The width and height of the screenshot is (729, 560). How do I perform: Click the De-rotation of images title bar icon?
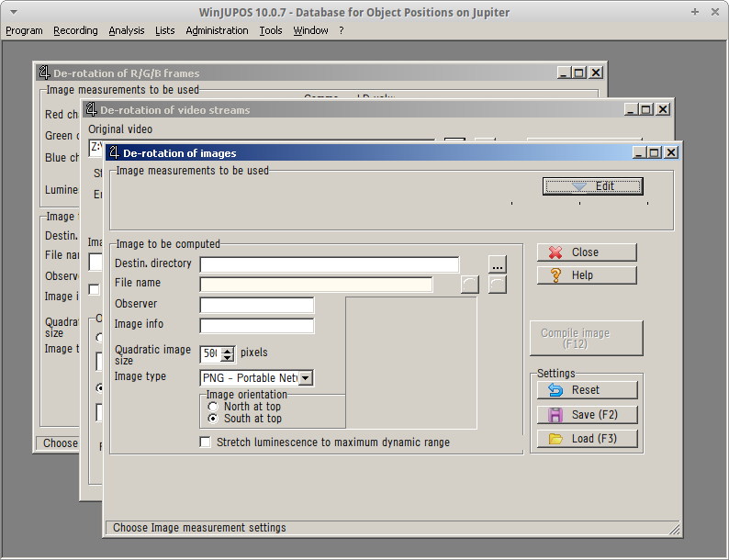(114, 153)
